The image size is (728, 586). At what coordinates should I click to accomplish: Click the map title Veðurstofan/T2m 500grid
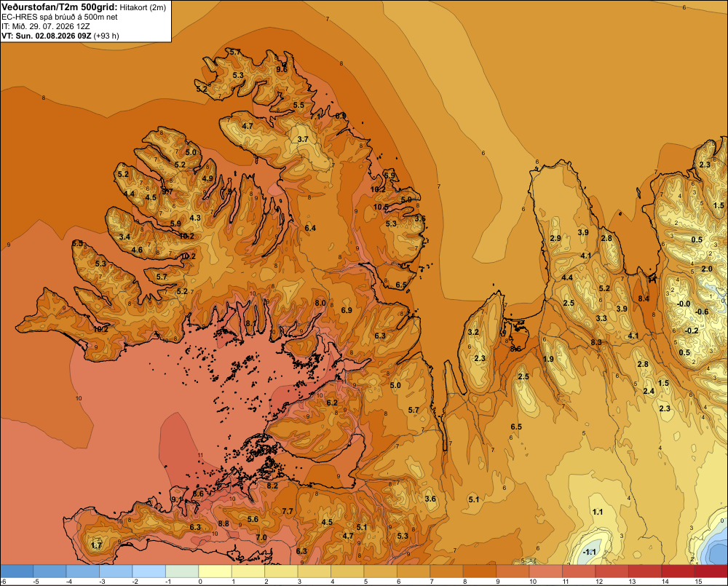pyautogui.click(x=60, y=7)
